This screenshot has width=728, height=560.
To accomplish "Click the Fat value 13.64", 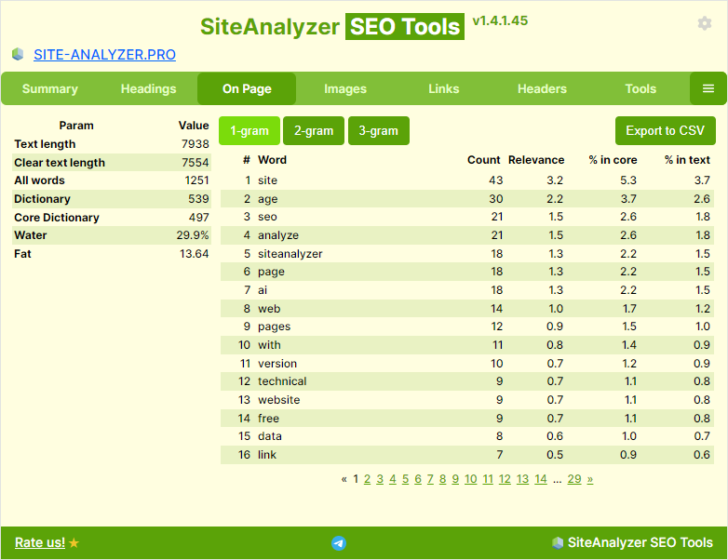I will coord(194,254).
